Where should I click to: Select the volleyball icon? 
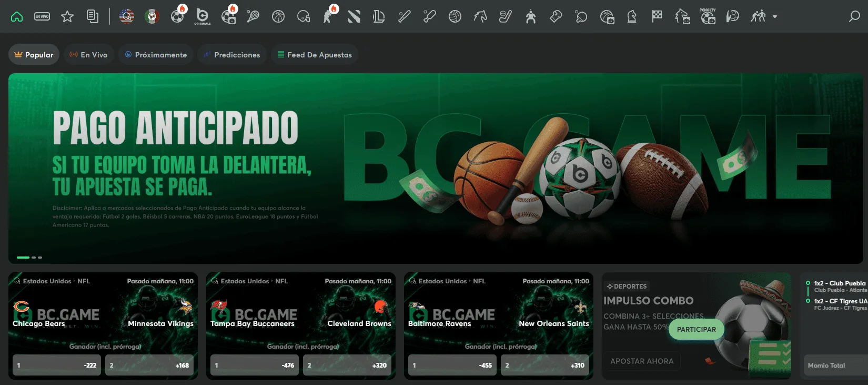(x=455, y=17)
